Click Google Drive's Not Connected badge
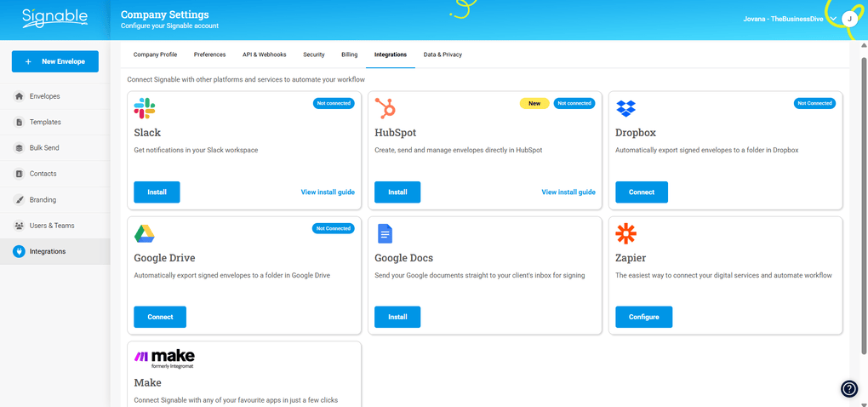868x407 pixels. (334, 228)
